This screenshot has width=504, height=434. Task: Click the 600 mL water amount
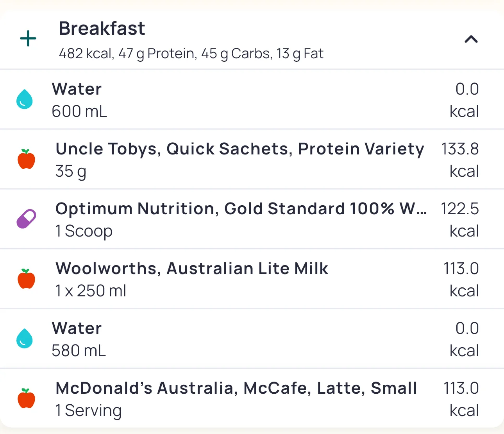click(x=79, y=111)
